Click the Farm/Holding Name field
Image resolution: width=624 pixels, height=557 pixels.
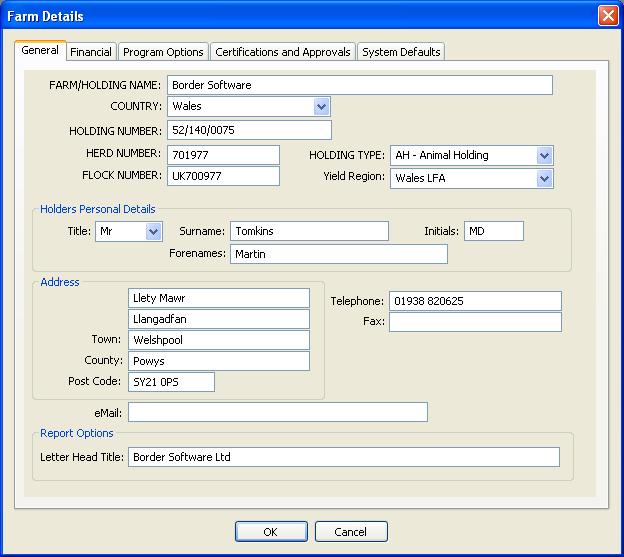click(360, 85)
